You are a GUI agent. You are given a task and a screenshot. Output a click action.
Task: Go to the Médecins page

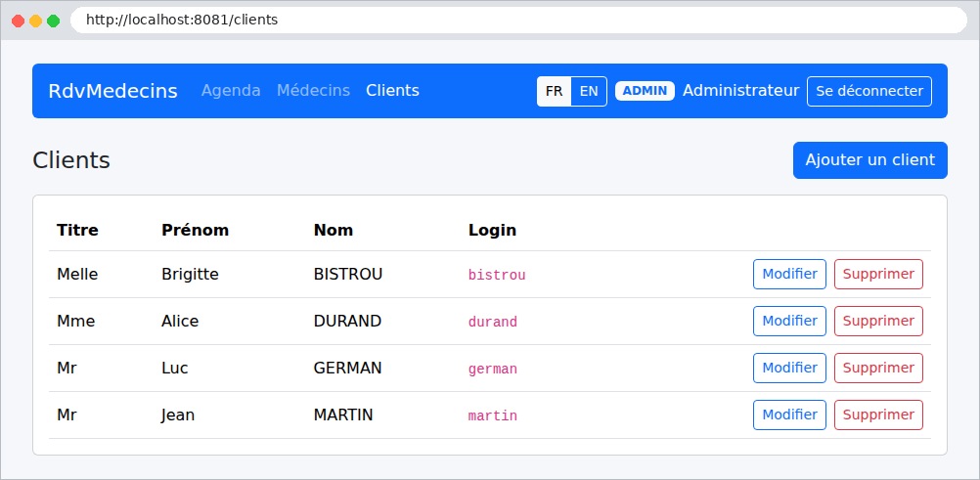pyautogui.click(x=313, y=91)
